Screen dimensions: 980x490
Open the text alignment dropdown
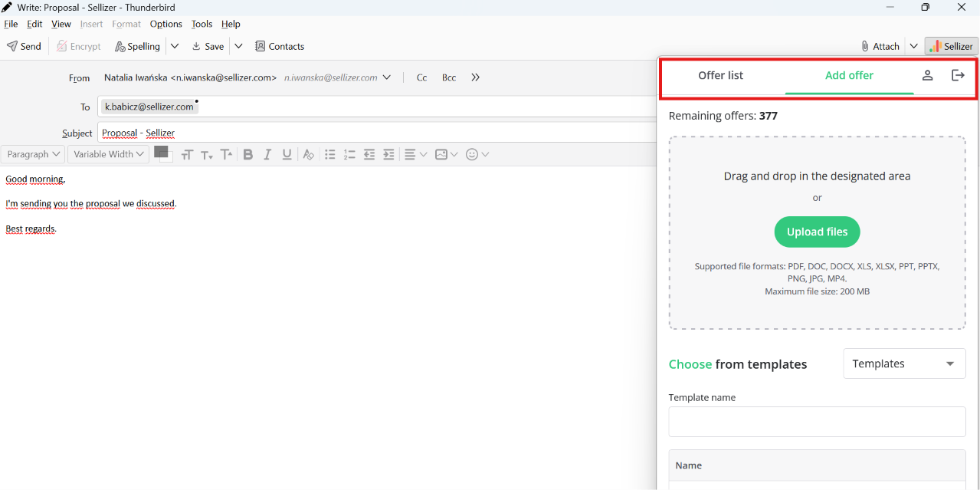[x=415, y=155]
